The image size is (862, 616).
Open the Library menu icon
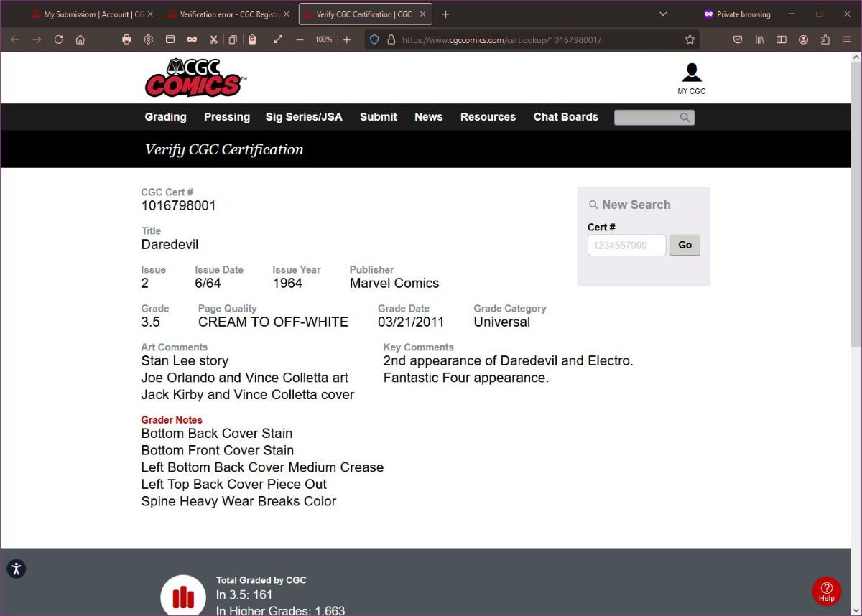coord(759,39)
